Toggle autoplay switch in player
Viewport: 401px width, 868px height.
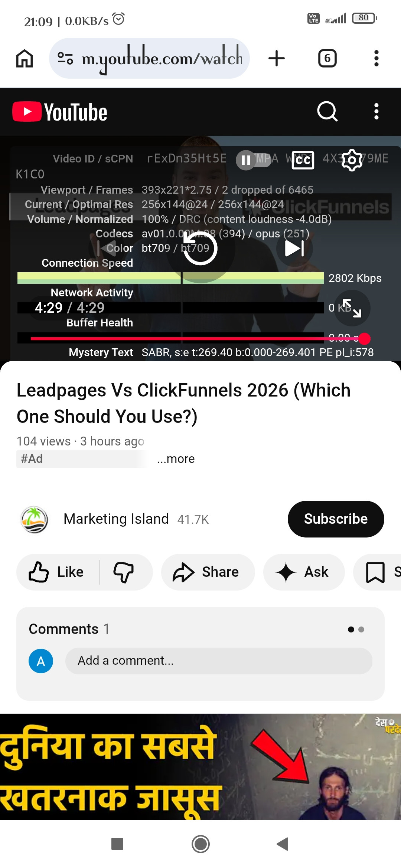coord(254,160)
